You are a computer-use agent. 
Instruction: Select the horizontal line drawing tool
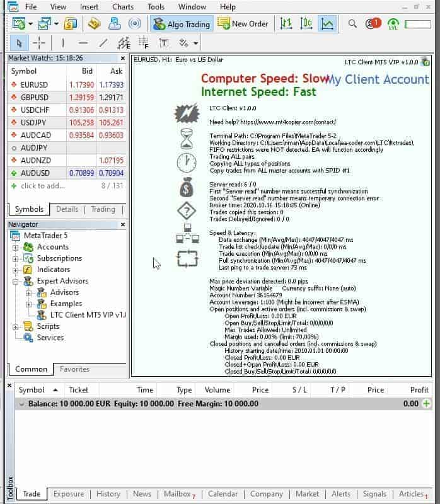[83, 43]
